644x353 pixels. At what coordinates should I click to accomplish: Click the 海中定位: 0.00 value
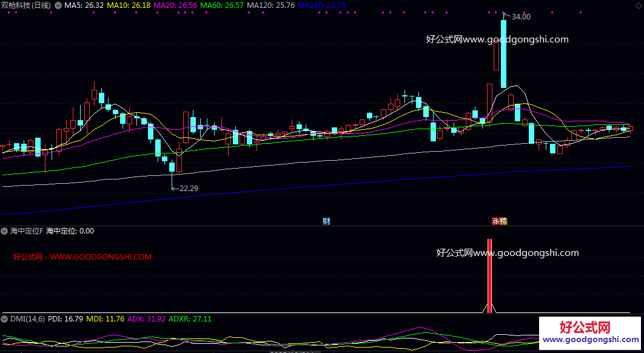(x=70, y=231)
